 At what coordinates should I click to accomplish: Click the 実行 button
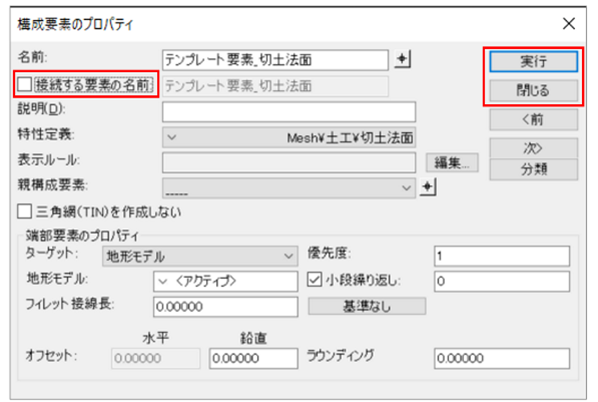[x=534, y=61]
